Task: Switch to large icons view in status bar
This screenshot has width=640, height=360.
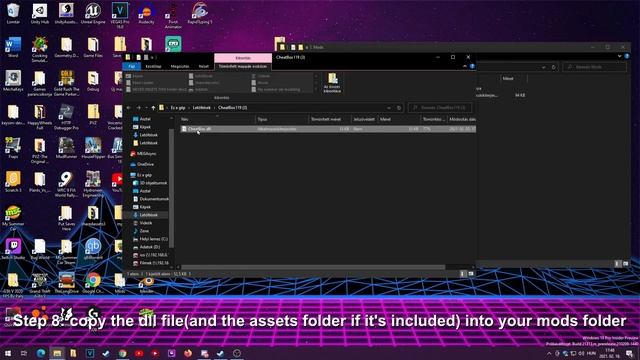Action: [x=471, y=274]
